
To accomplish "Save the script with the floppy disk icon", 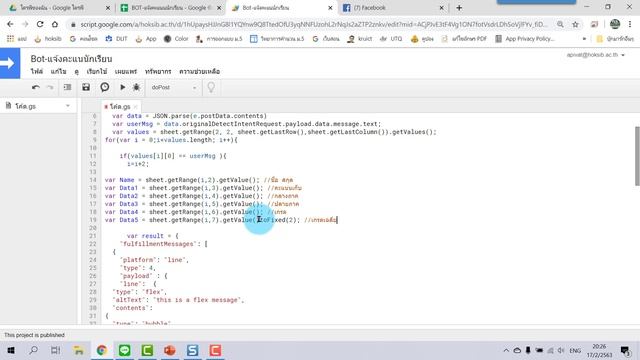I will (86, 87).
